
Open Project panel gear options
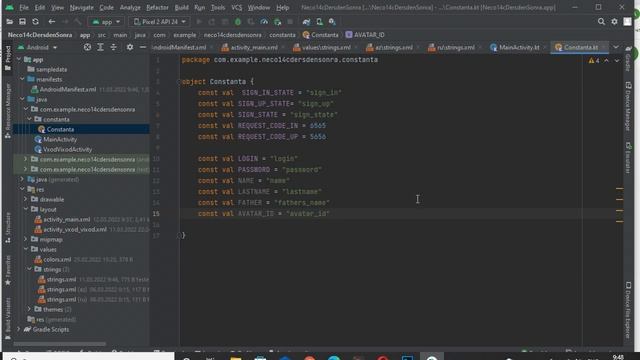coord(130,47)
